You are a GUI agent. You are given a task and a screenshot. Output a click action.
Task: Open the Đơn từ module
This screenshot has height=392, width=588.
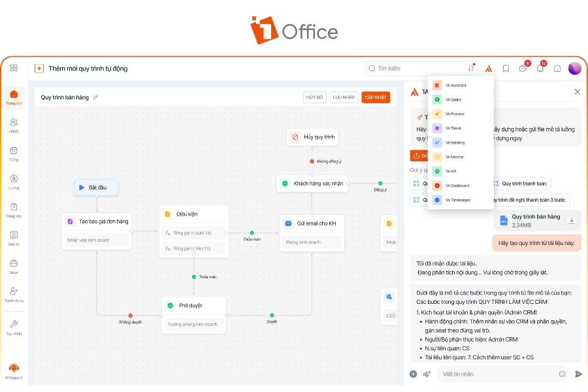(x=14, y=238)
